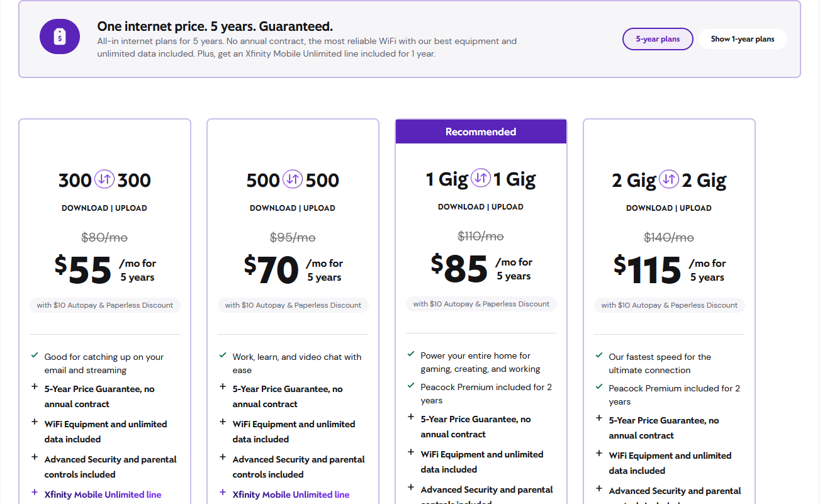The height and width of the screenshot is (504, 820).
Task: Select the 5-year plans toggle option
Action: (658, 39)
